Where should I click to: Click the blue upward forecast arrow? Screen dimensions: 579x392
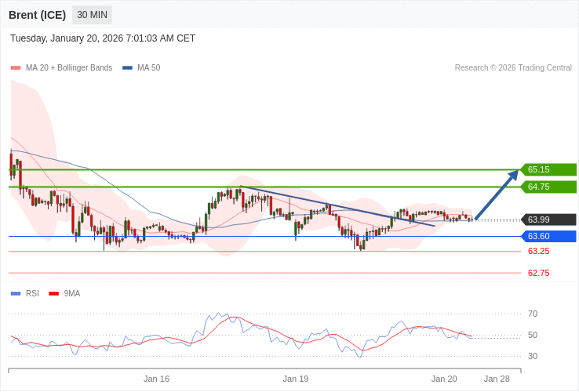pyautogui.click(x=497, y=195)
